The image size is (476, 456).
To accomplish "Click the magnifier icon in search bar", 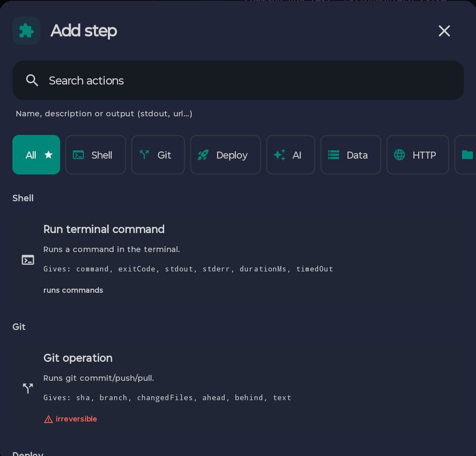I will click(x=32, y=80).
